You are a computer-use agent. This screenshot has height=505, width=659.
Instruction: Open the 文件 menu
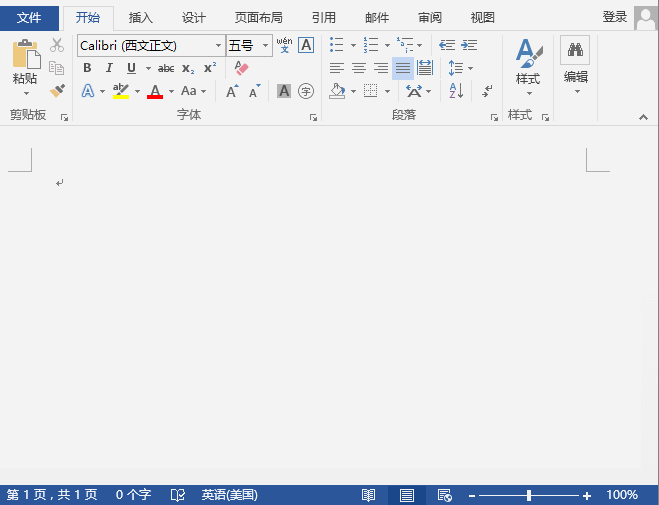29,18
